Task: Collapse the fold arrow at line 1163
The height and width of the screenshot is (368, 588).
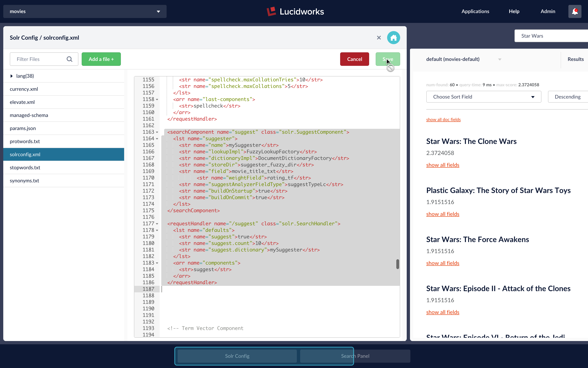Action: coord(157,132)
